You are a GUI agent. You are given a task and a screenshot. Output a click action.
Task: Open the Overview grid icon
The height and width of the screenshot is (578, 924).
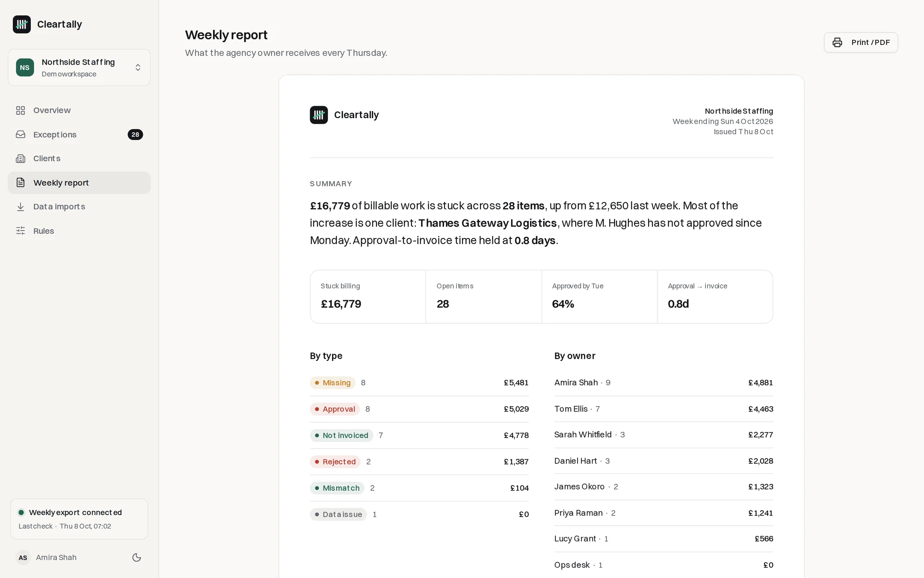[x=21, y=110]
